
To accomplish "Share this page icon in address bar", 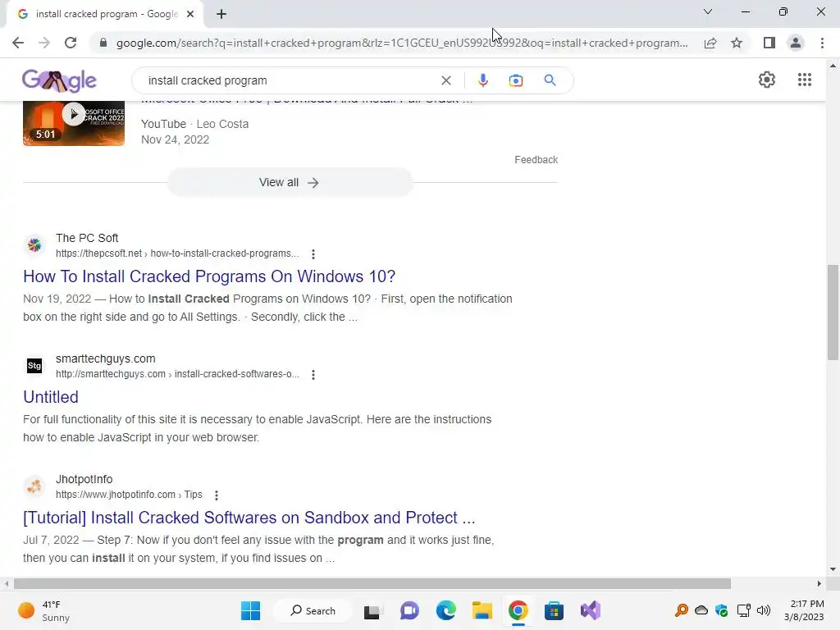I will click(710, 43).
